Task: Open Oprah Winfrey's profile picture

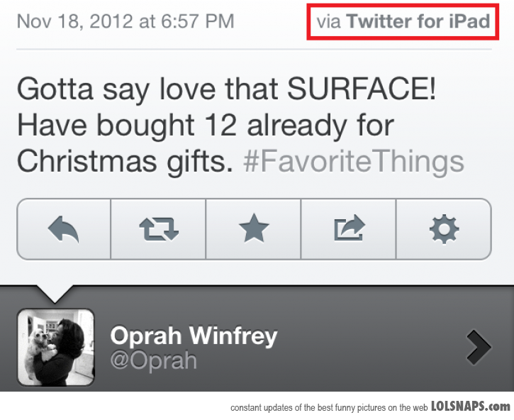Action: click(55, 347)
